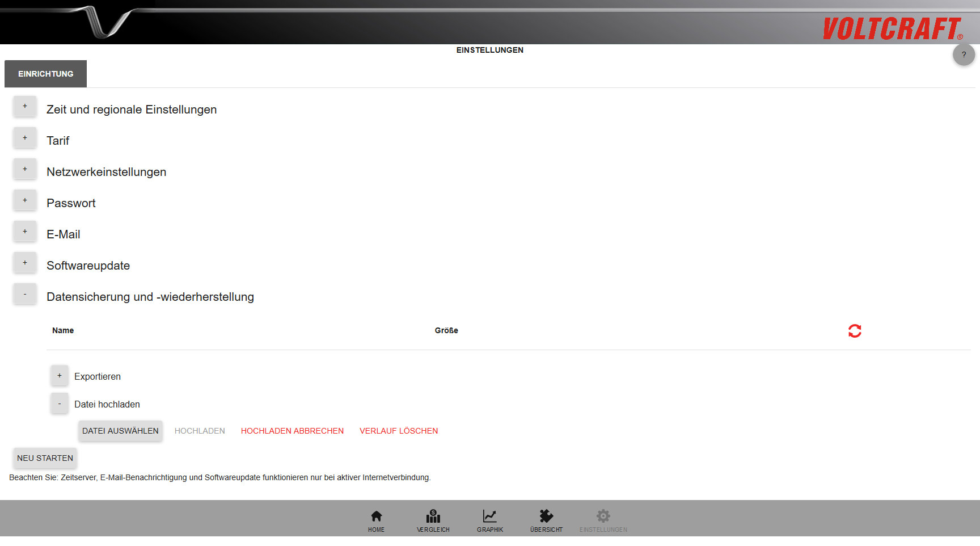Expand the Softwareupdate section
This screenshot has height=546, width=980.
[x=25, y=263]
